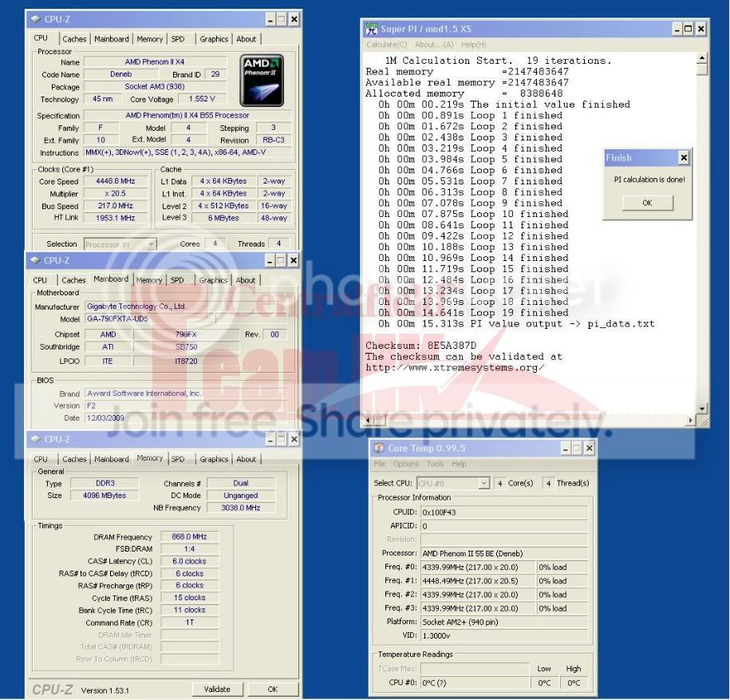Close the Finish dialog using its X
This screenshot has width=730, height=700.
683,158
